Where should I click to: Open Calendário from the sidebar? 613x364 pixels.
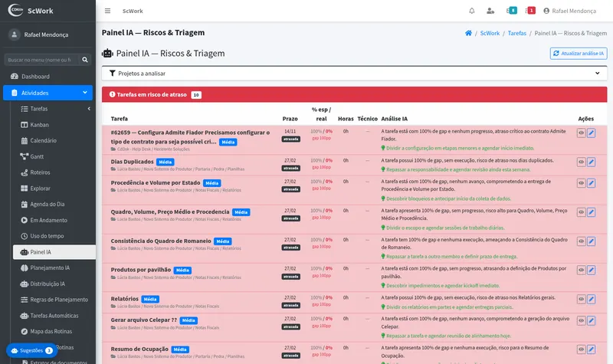(x=54, y=140)
